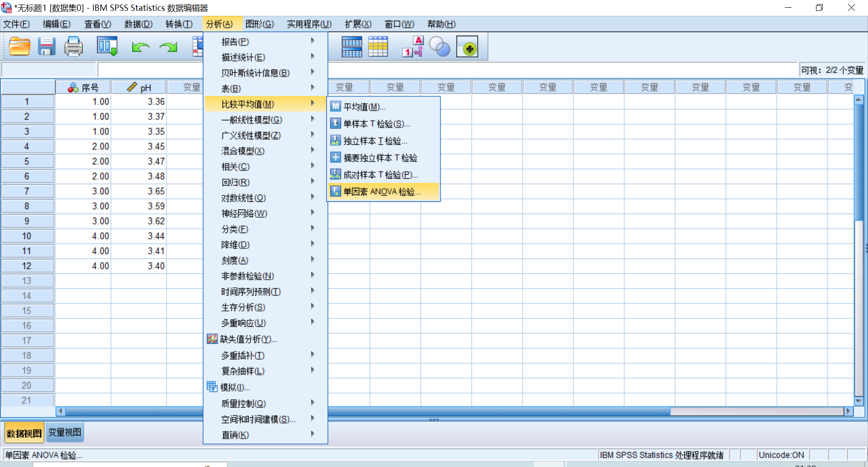Click the green Undo arrow

click(x=141, y=47)
